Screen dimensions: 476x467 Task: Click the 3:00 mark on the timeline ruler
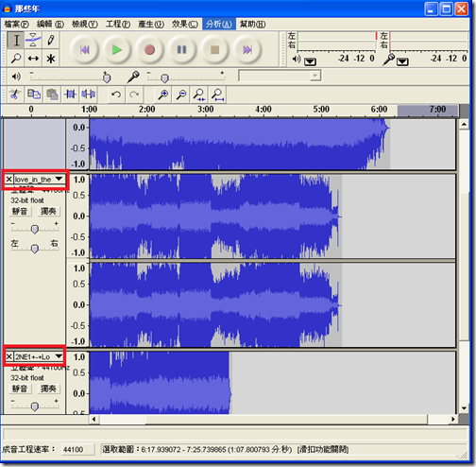205,110
